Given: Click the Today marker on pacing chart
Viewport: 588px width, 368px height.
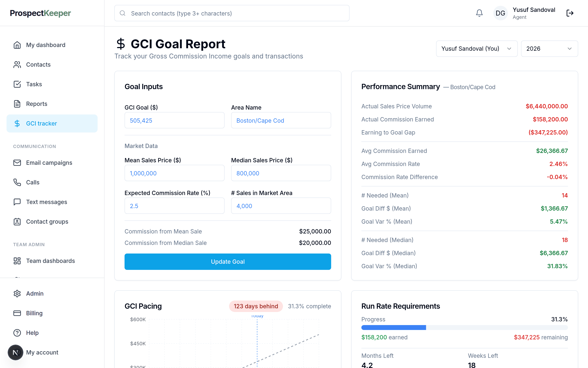Looking at the screenshot, I should pos(257,316).
